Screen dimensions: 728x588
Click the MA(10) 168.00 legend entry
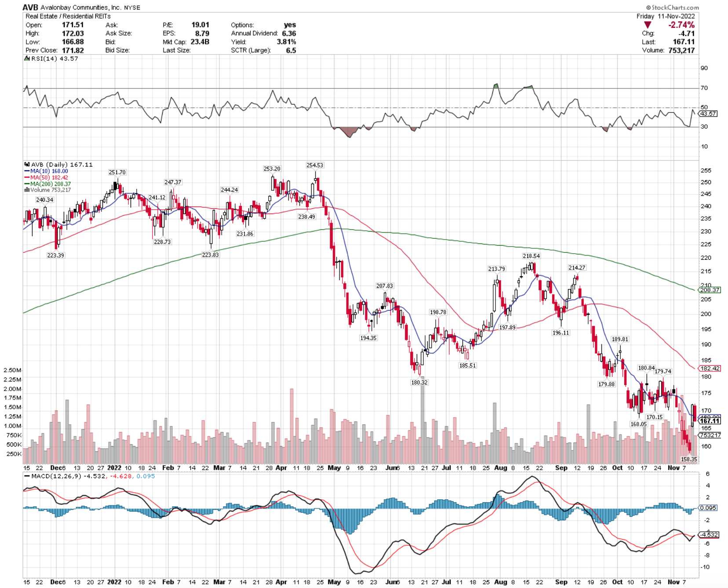46,171
